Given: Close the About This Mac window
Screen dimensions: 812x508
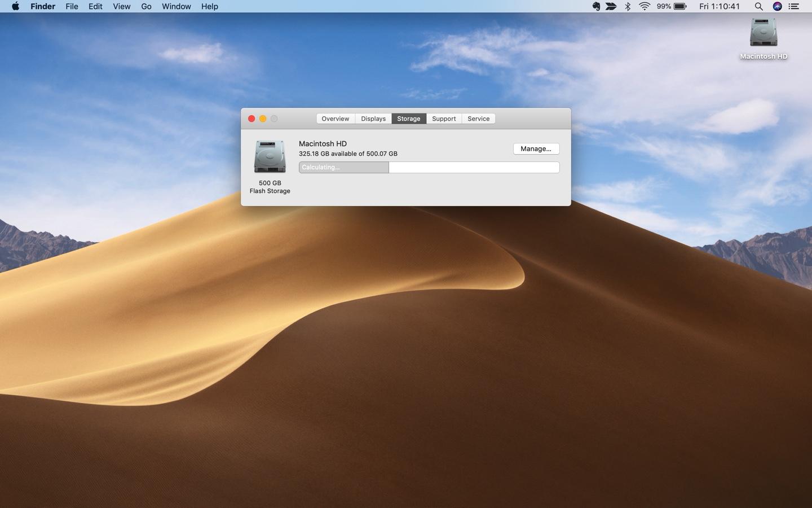Looking at the screenshot, I should click(x=251, y=119).
